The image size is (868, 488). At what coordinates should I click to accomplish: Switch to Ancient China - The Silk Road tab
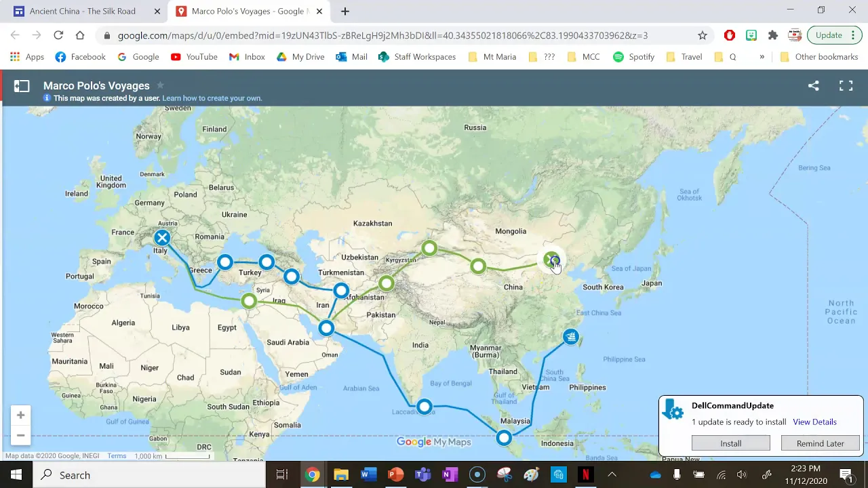[x=81, y=11]
